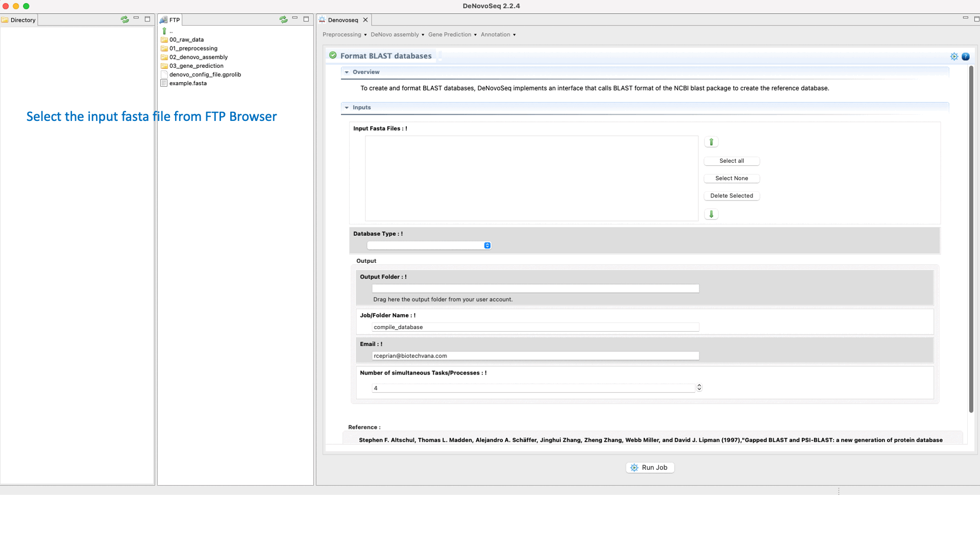Click the settings gear in Format BLAST header
Image resolution: width=980 pixels, height=551 pixels.
coord(953,57)
